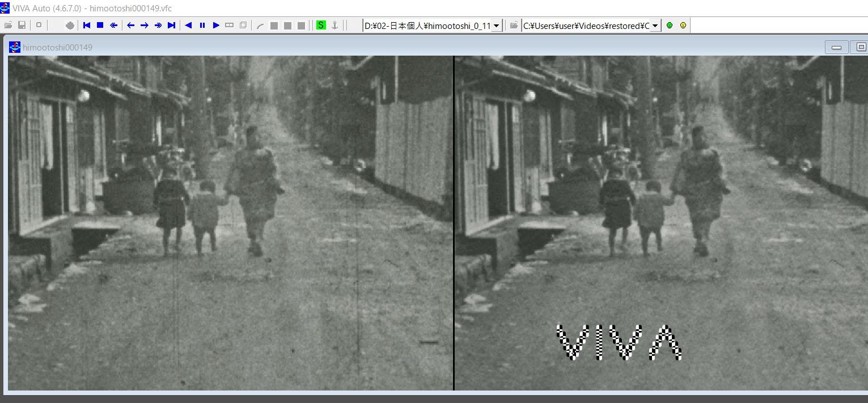Click the blue stop button

tap(100, 26)
